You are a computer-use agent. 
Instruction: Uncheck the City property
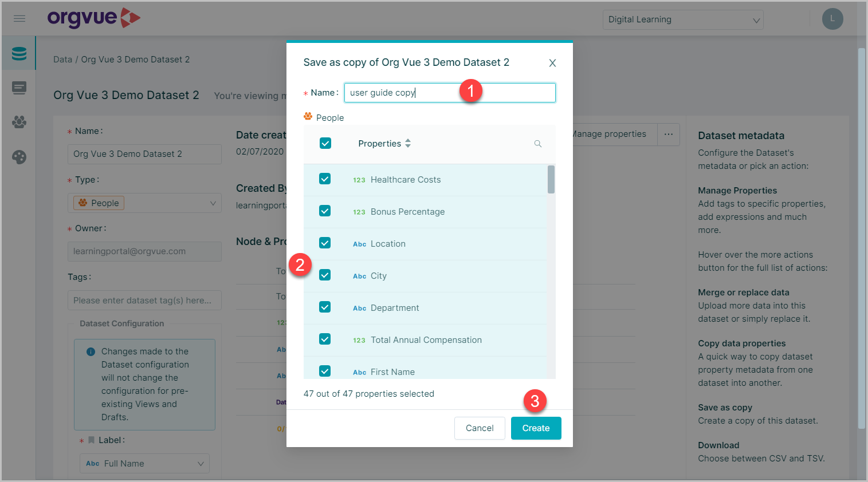point(325,275)
